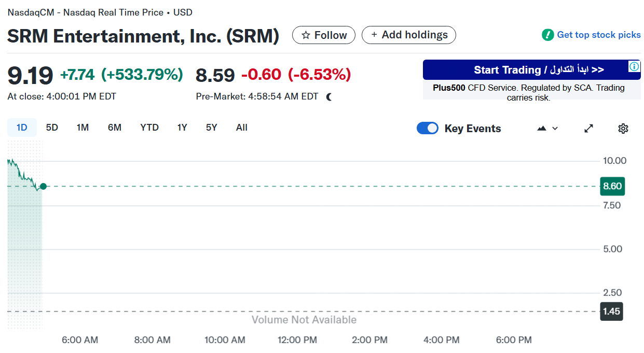Click the +7.74 price change value

[x=77, y=75]
